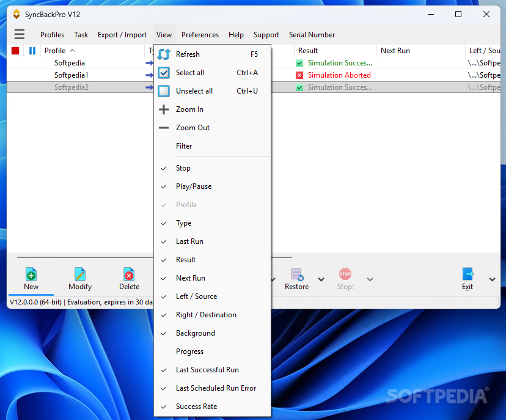Image resolution: width=506 pixels, height=420 pixels.
Task: Click green success icon for Softpedia result
Action: (299, 63)
